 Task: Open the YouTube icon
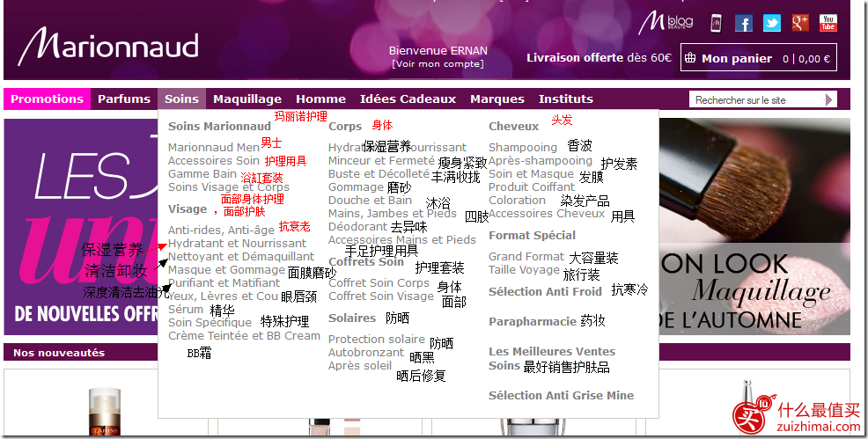tap(828, 23)
